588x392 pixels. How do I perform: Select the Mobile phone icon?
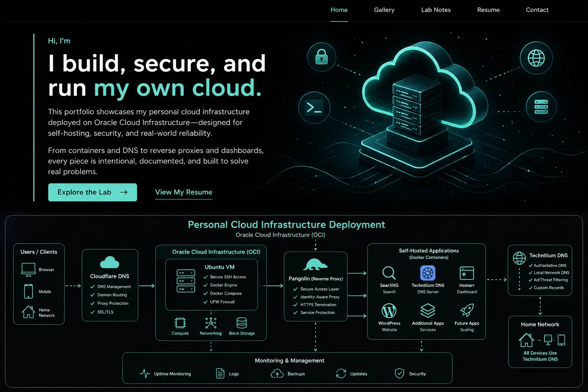(x=28, y=291)
